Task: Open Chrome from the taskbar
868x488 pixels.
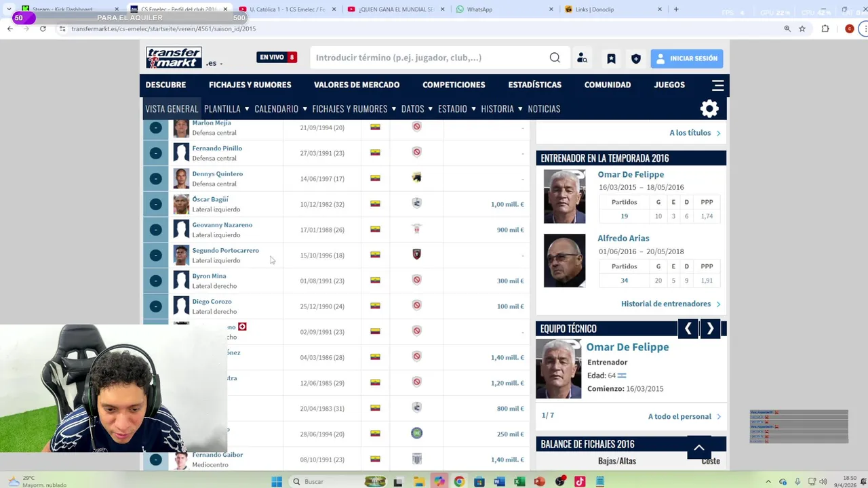Action: 459,481
